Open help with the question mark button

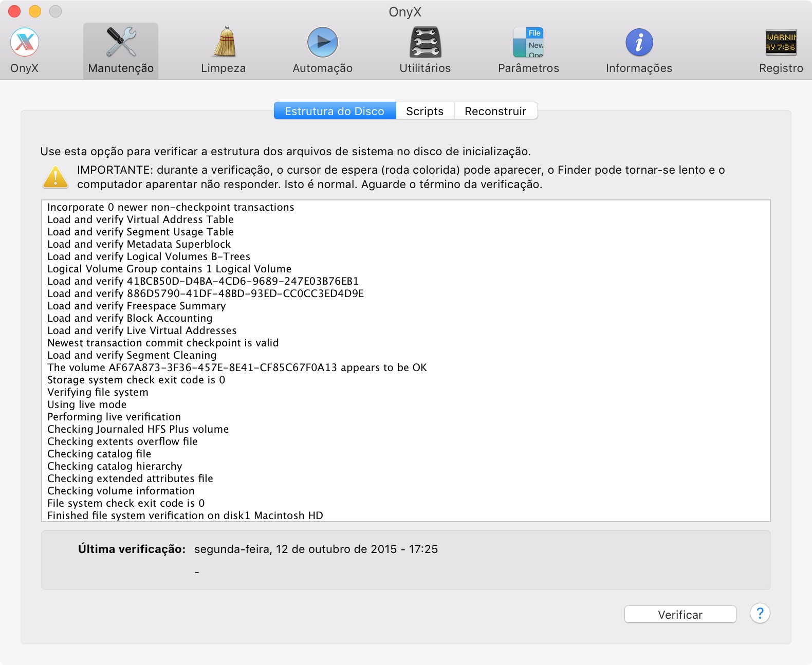click(760, 613)
